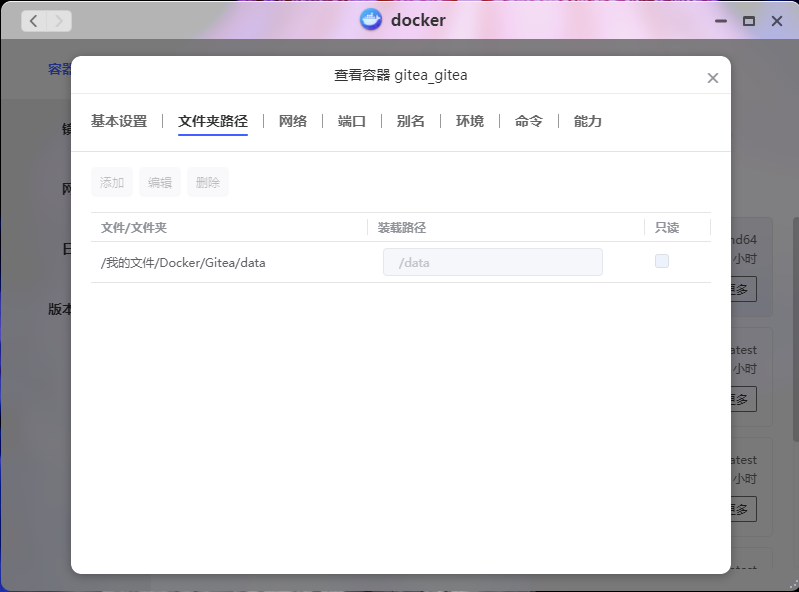Viewport: 799px width, 592px height.
Task: Maximize the docker window
Action: point(749,21)
